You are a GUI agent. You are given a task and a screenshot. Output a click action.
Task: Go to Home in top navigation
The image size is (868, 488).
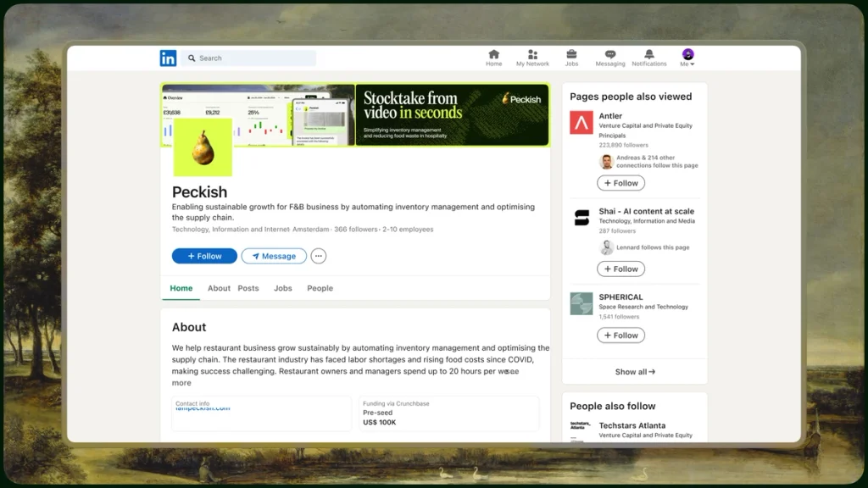[x=494, y=58]
